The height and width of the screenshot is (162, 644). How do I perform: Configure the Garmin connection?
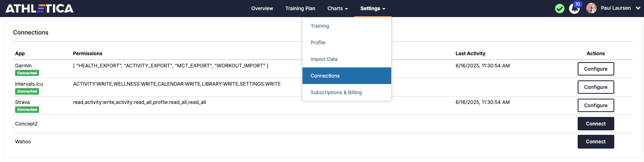point(596,69)
